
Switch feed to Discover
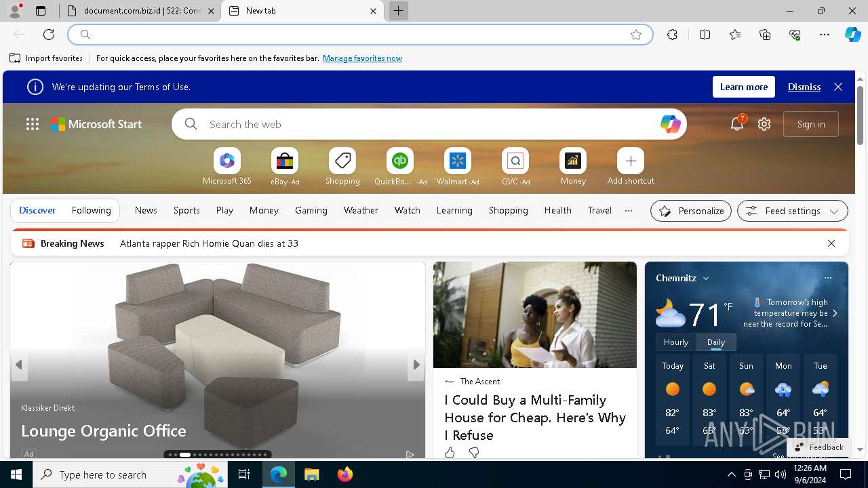pyautogui.click(x=37, y=210)
